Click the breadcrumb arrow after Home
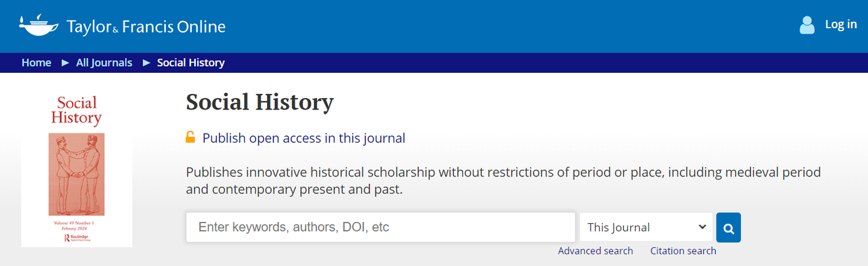 pyautogui.click(x=65, y=63)
